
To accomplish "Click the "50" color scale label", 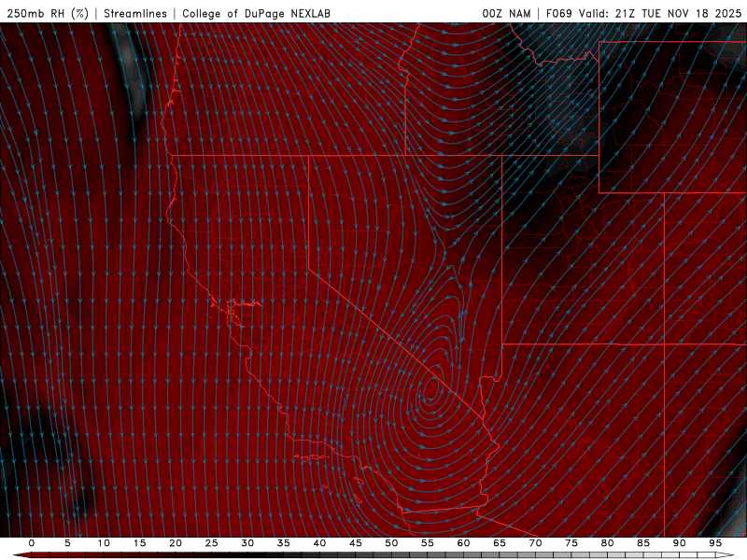I will point(391,543).
